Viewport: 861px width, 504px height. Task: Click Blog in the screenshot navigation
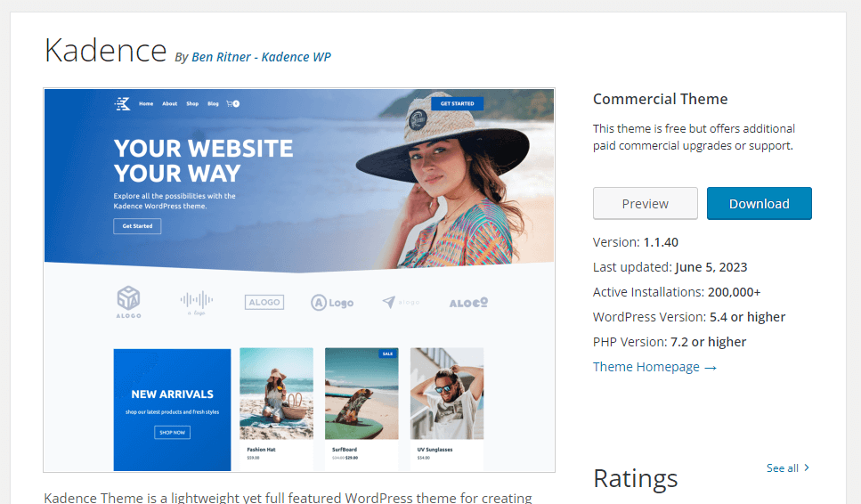click(213, 103)
